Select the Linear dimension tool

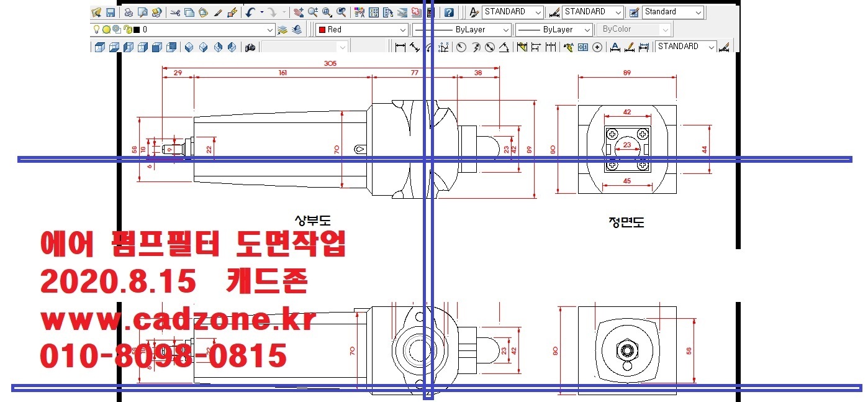[400, 47]
